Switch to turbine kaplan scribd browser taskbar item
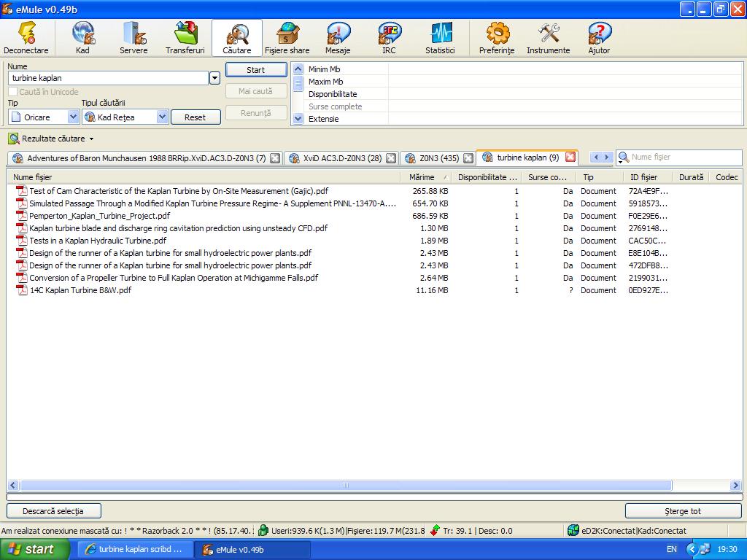The height and width of the screenshot is (560, 747). [x=135, y=550]
